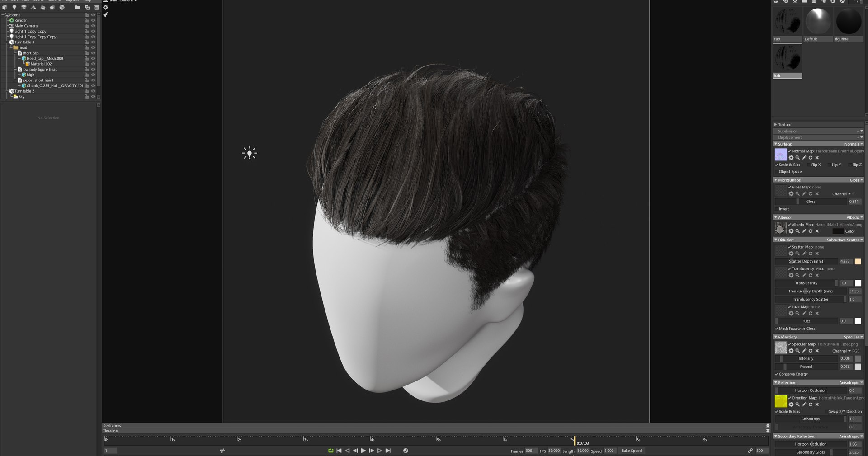Open the Reflection Anisotropic dropdown
Viewport: 868px width, 456px height.
coord(851,383)
